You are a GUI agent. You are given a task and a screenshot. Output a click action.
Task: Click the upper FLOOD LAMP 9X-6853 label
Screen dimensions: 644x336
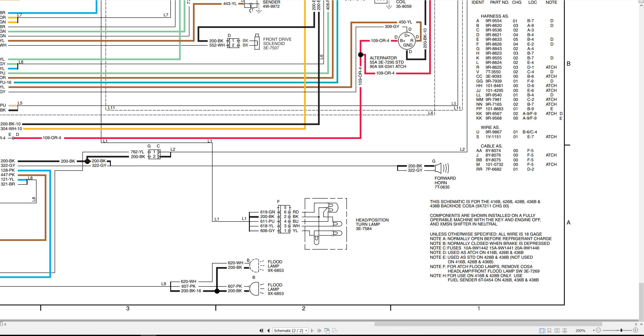(276, 266)
